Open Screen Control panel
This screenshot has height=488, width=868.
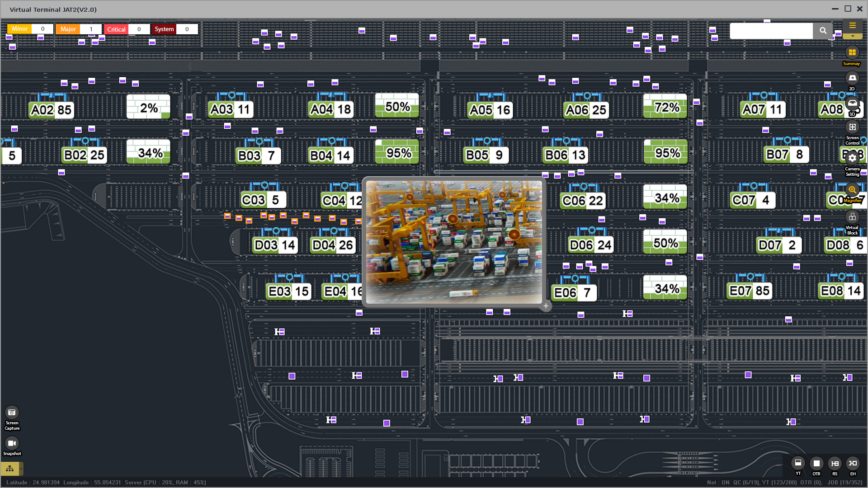(x=852, y=127)
